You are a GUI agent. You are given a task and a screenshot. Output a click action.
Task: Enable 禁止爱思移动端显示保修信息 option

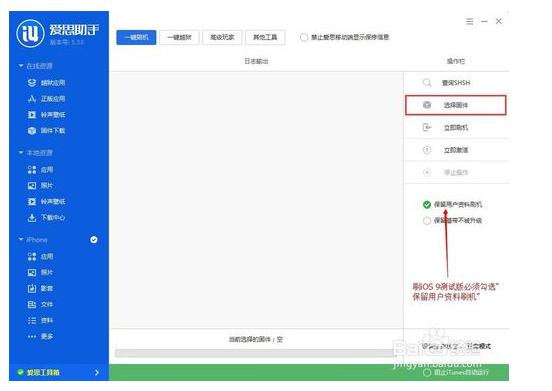click(304, 37)
